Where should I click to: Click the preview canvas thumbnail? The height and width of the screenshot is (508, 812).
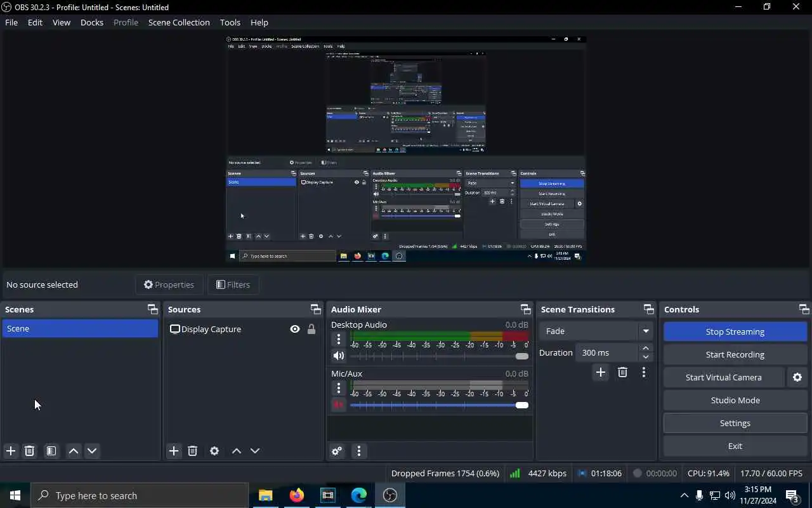[406, 149]
